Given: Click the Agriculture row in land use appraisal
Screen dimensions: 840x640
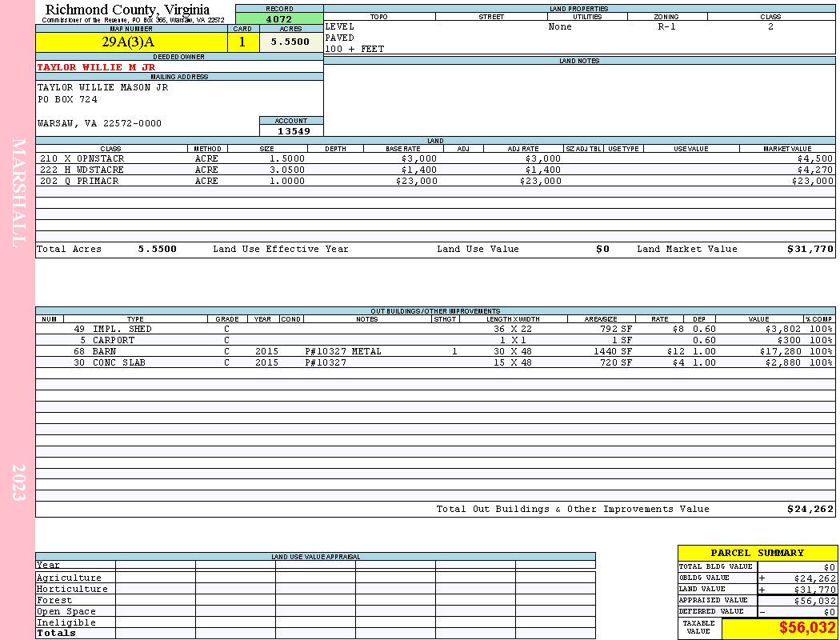Looking at the screenshot, I should tap(315, 578).
